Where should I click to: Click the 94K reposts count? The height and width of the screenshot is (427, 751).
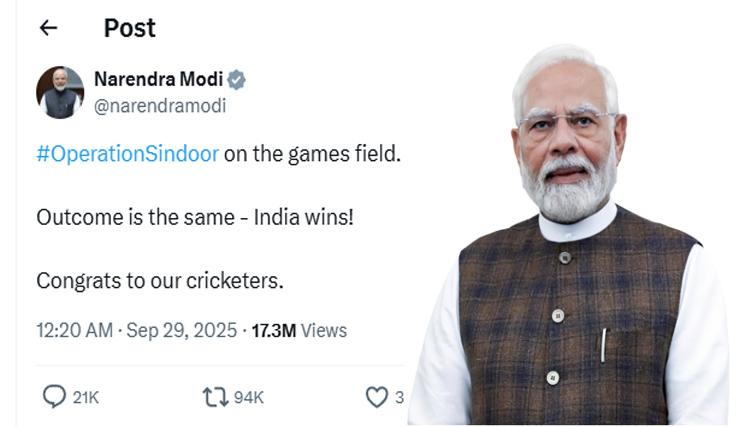pos(248,398)
